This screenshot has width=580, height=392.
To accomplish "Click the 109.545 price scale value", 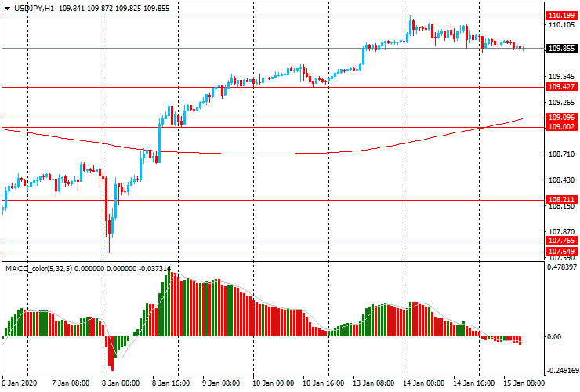I will pos(561,77).
